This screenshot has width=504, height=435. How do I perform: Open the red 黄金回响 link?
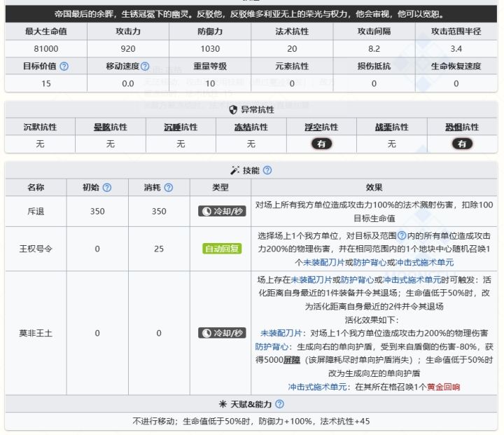click(x=442, y=387)
